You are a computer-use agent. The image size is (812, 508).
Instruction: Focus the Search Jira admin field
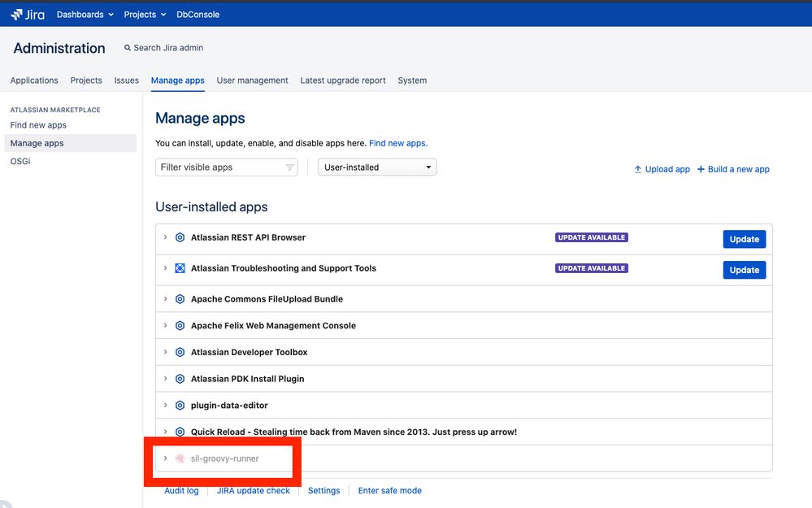(x=168, y=48)
